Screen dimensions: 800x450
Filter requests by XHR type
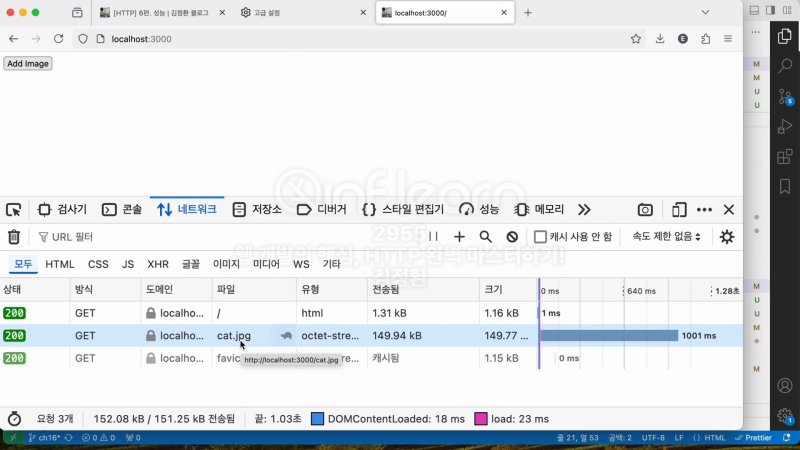(158, 264)
